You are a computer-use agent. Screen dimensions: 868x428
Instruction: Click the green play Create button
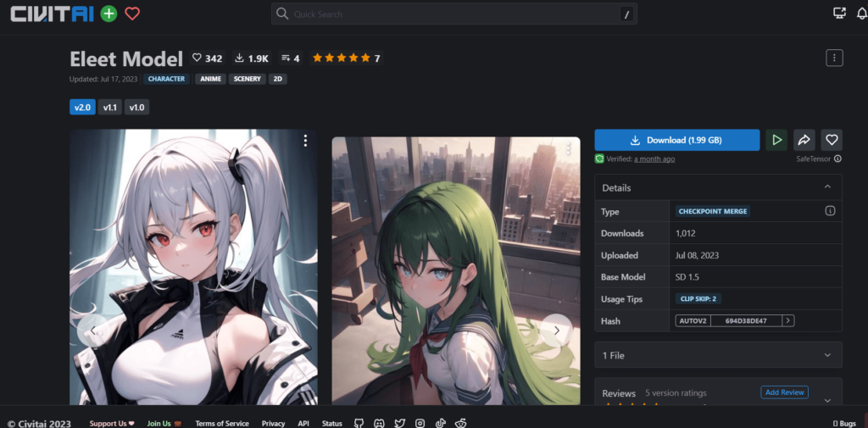coord(776,140)
